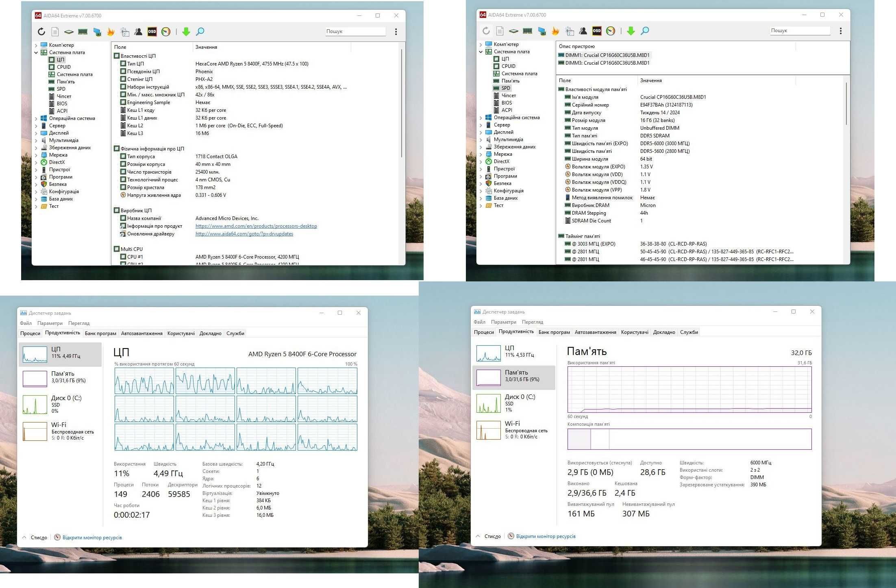Click user silhouette icon in right AIDA64 toolbar

click(x=583, y=31)
